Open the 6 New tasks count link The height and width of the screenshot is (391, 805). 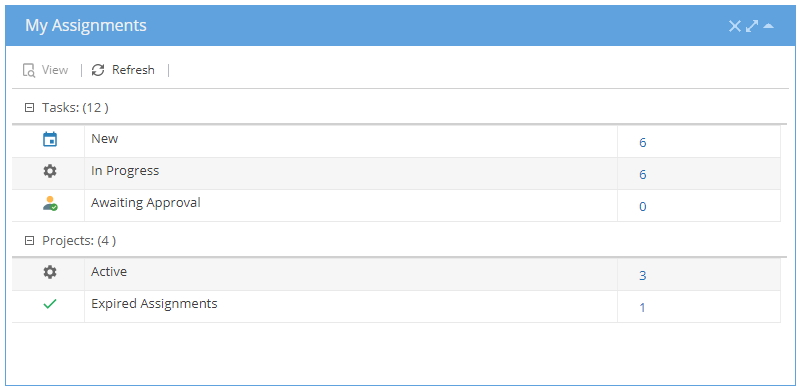(642, 143)
